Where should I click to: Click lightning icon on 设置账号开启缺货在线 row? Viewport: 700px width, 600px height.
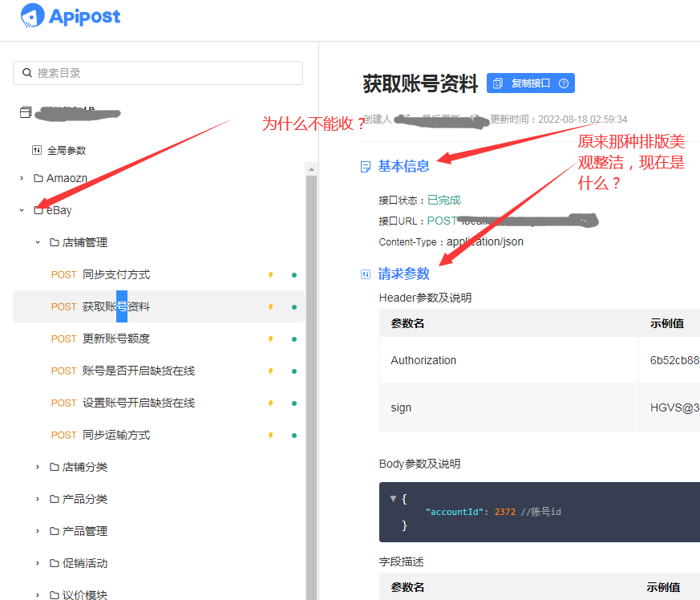point(270,403)
